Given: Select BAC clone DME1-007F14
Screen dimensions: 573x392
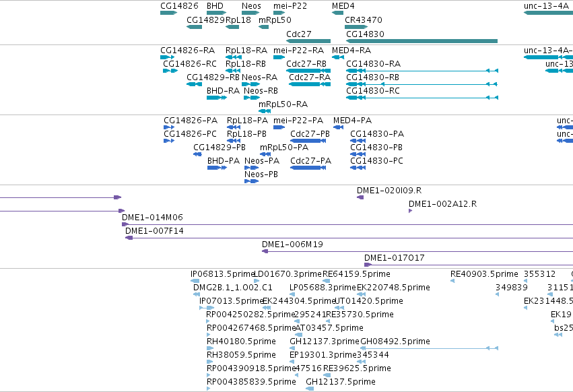Looking at the screenshot, I should coord(349,238).
